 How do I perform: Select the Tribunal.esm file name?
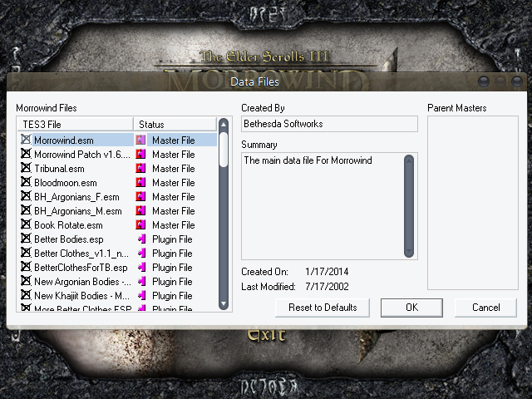59,169
